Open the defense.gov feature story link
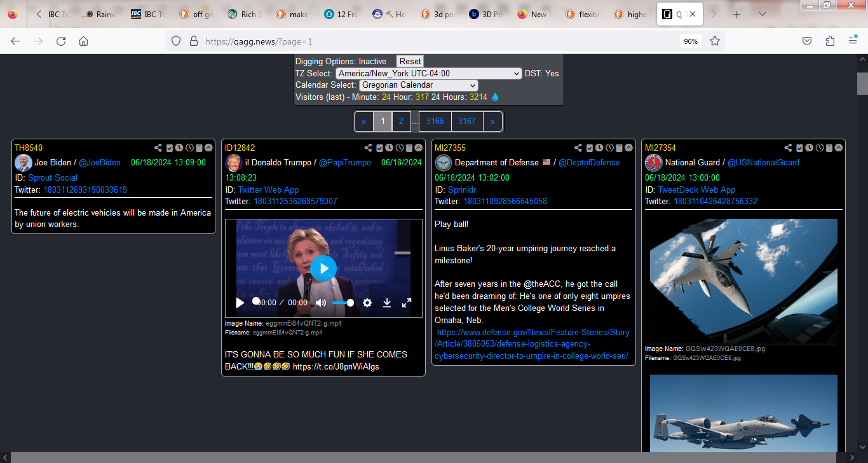Viewport: 868px width, 463px height. point(532,344)
